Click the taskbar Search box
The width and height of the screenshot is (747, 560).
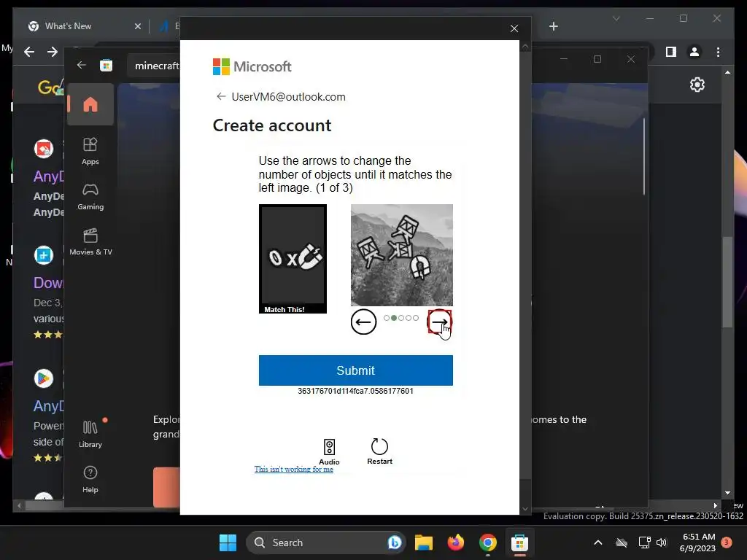pyautogui.click(x=325, y=542)
